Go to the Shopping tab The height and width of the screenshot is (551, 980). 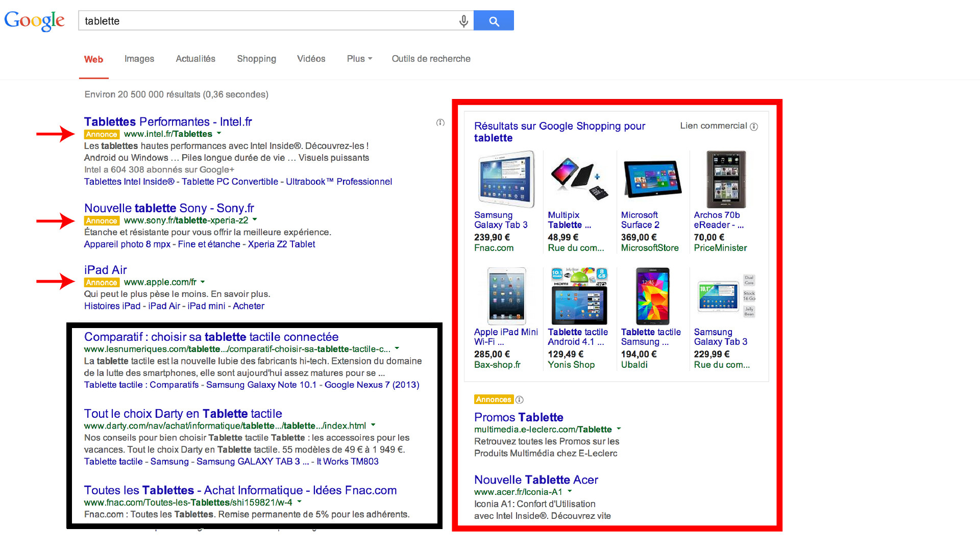[x=256, y=59]
